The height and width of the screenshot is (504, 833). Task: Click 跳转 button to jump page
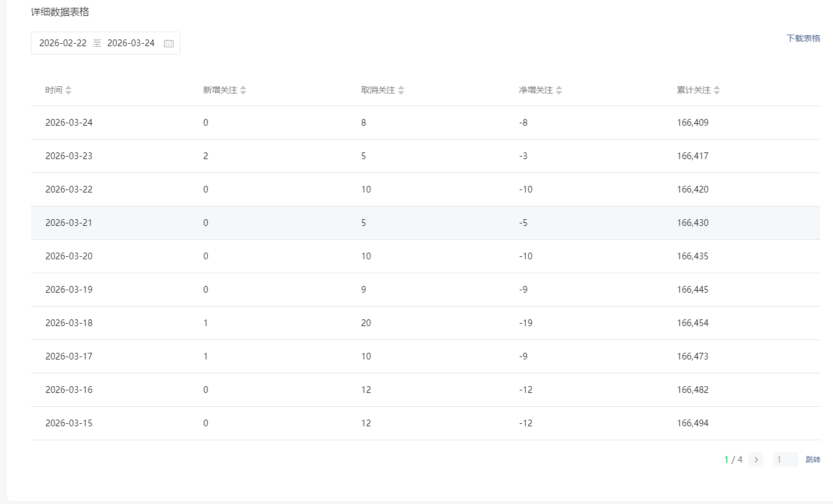coord(813,460)
